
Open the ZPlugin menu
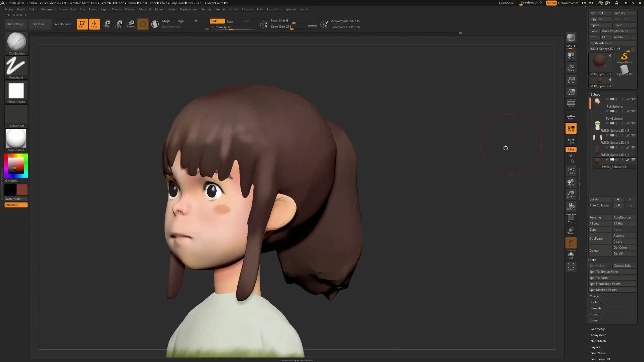point(290,9)
